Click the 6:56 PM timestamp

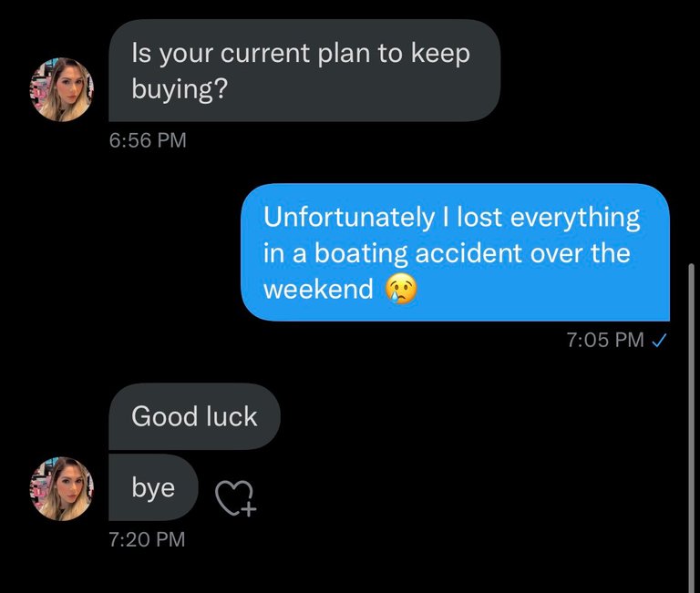[148, 140]
